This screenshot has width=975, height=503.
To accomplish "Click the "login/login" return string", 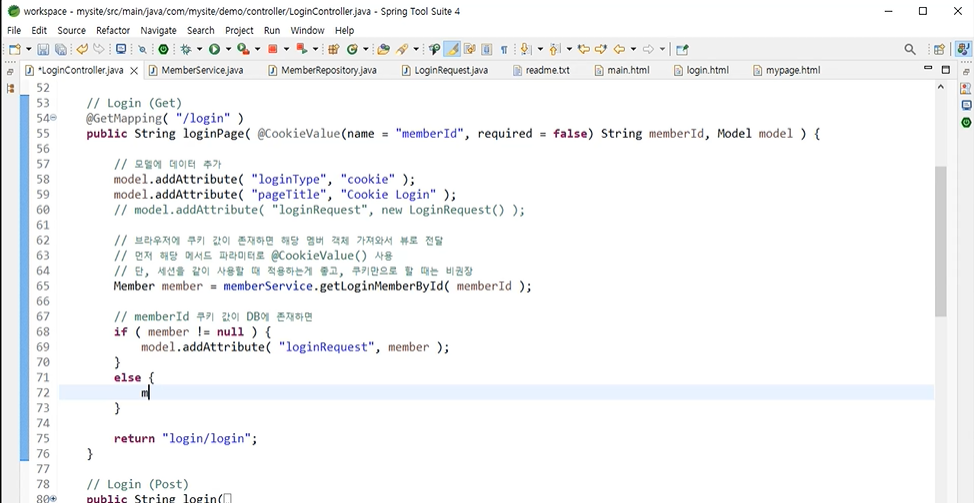I will (206, 438).
